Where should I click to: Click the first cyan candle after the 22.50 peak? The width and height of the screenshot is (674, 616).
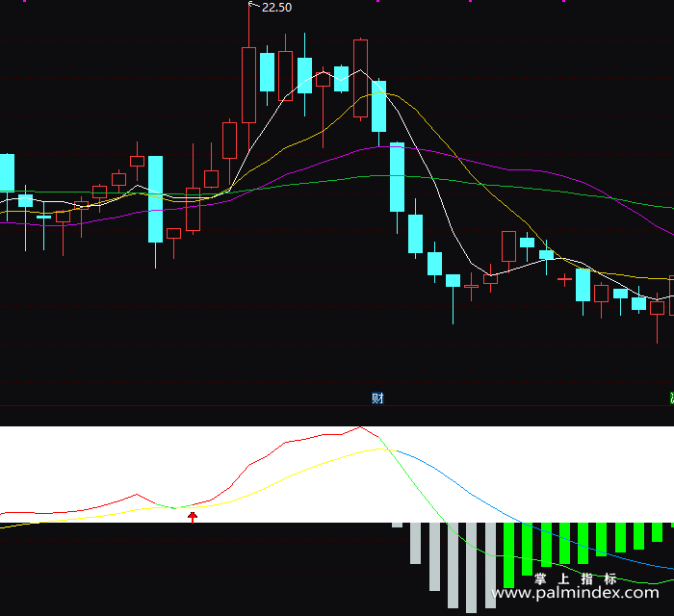(x=268, y=72)
